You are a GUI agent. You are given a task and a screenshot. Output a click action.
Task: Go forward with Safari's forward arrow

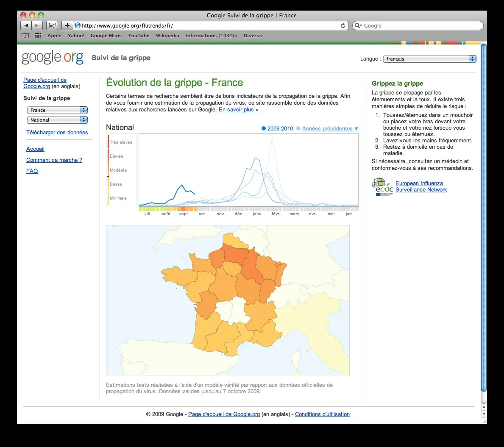click(37, 25)
